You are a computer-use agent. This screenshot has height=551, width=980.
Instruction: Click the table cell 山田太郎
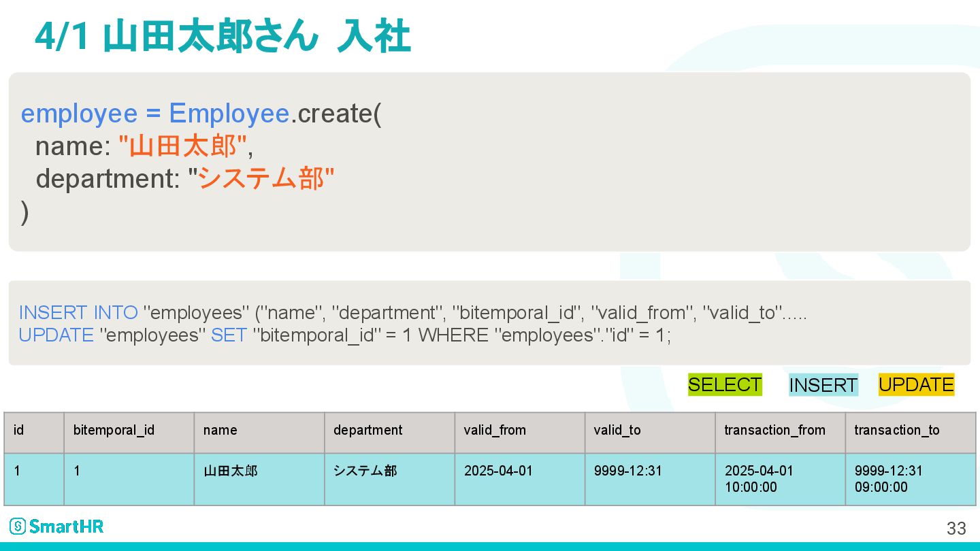(x=259, y=480)
